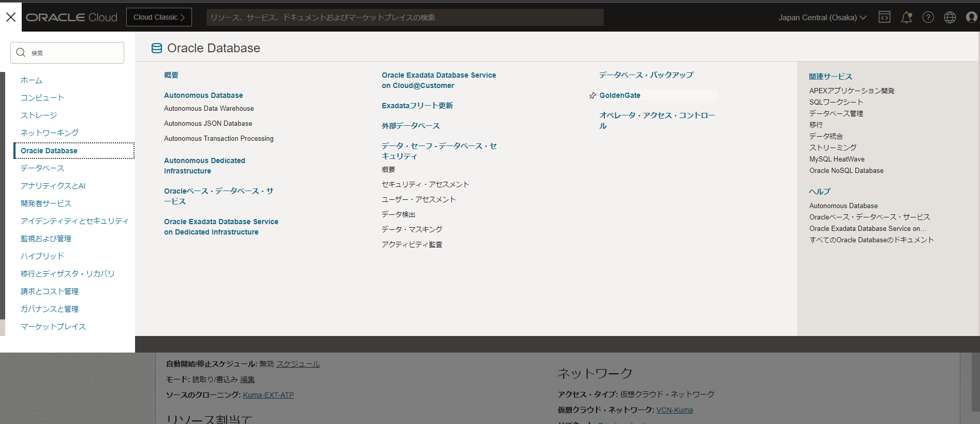This screenshot has width=980, height=424.
Task: Select コンピュート in the navigation menu
Action: coord(42,98)
